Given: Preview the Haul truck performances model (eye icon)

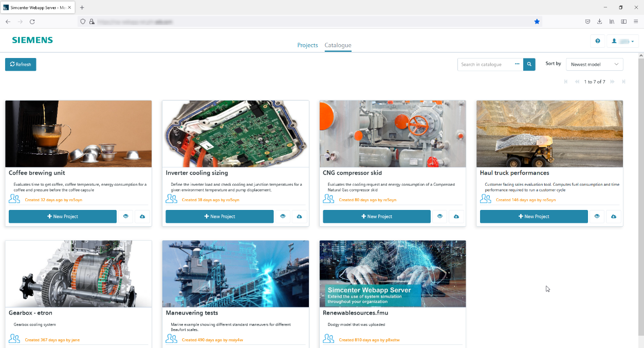Looking at the screenshot, I should coord(597,217).
